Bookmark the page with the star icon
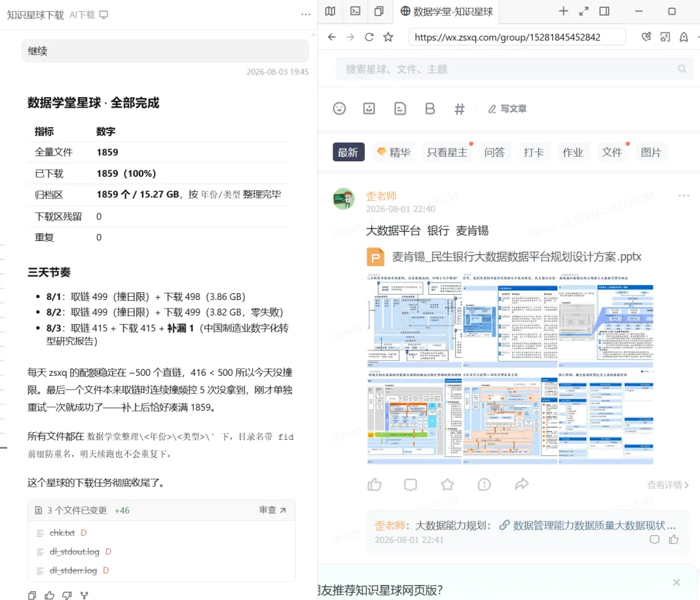 (x=388, y=37)
